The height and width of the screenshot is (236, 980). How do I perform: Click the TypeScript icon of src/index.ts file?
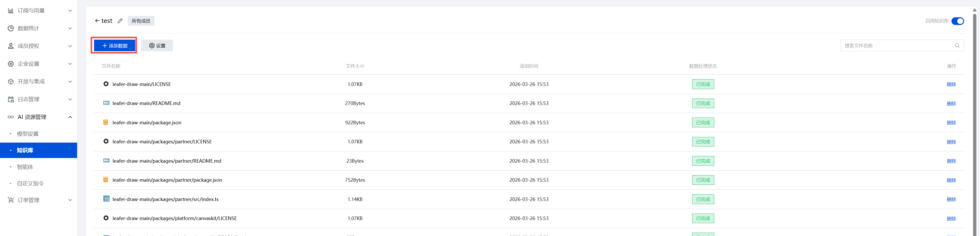point(106,199)
